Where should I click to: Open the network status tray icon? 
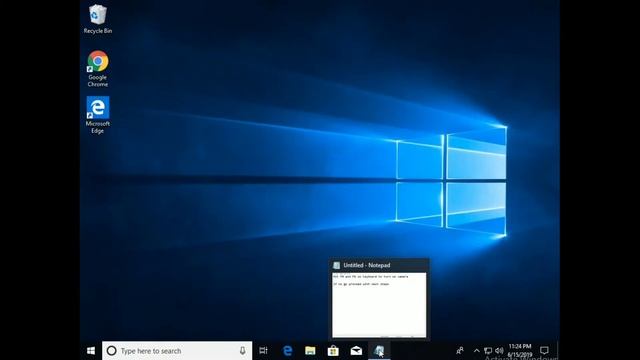(x=488, y=351)
